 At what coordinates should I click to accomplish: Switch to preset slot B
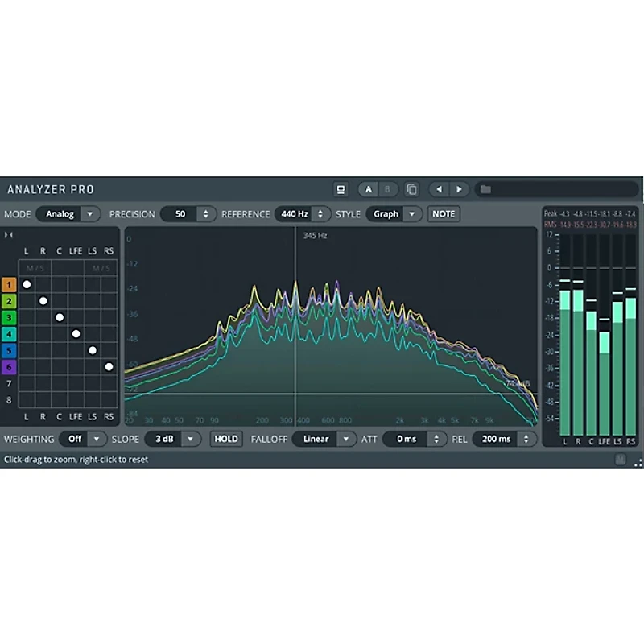click(x=387, y=190)
